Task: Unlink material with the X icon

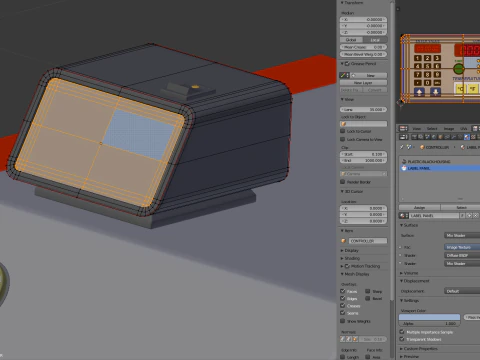Action: coord(476,216)
